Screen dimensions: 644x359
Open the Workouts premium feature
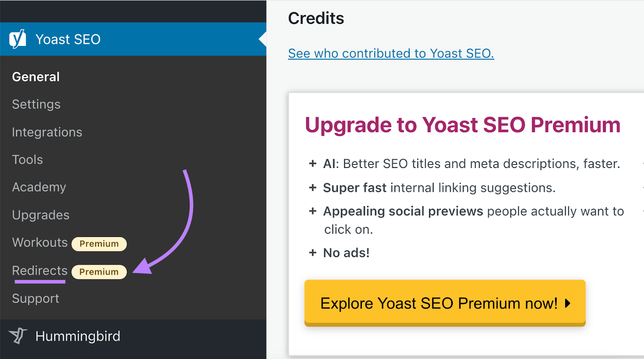[x=40, y=242]
